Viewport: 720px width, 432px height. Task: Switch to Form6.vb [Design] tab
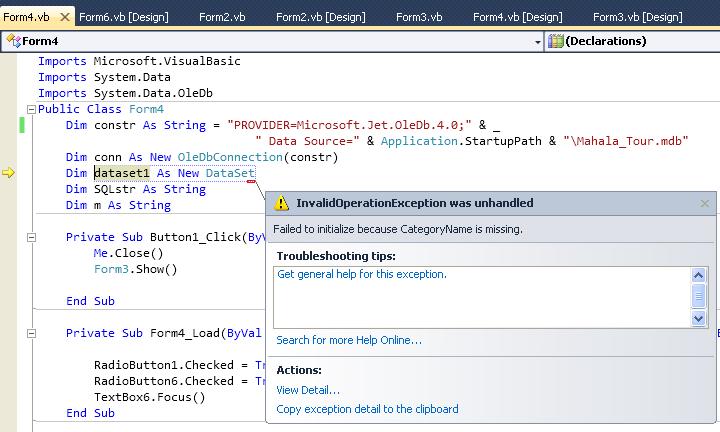[124, 17]
